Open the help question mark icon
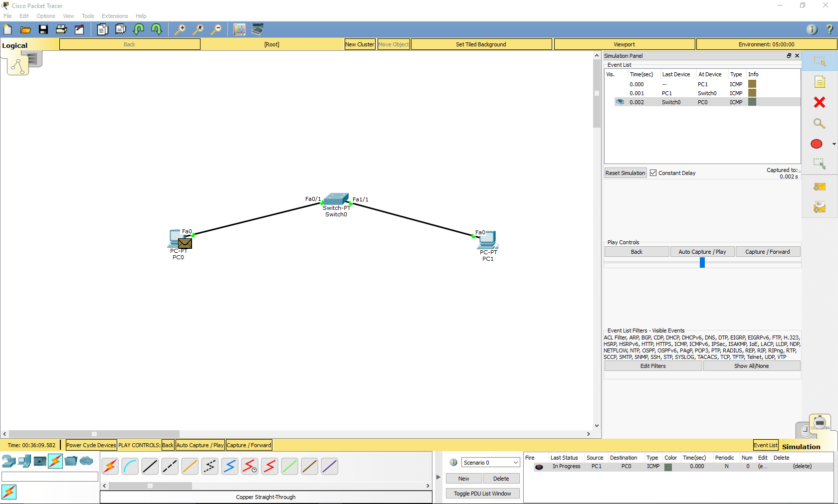Image resolution: width=838 pixels, height=504 pixels. [x=830, y=29]
